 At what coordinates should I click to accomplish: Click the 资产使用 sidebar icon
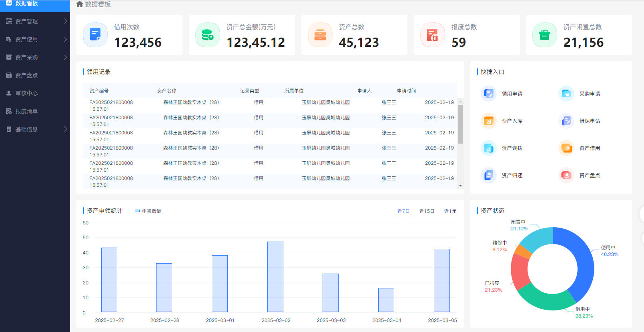(9, 39)
